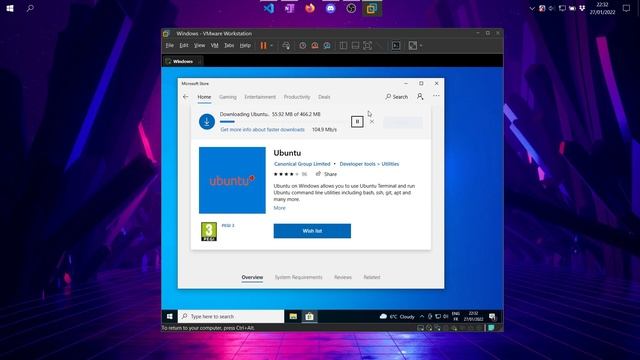
Task: Switch to the Home tab in Store
Action: 204,97
